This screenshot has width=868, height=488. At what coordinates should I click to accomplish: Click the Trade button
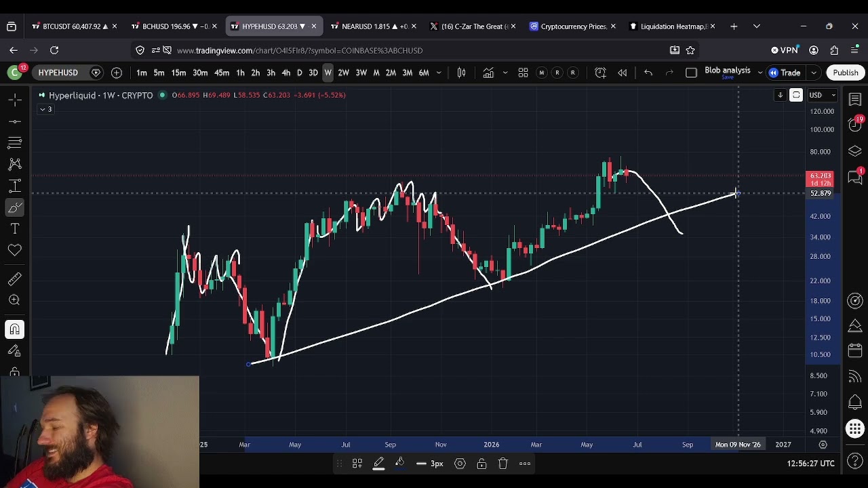coord(784,73)
